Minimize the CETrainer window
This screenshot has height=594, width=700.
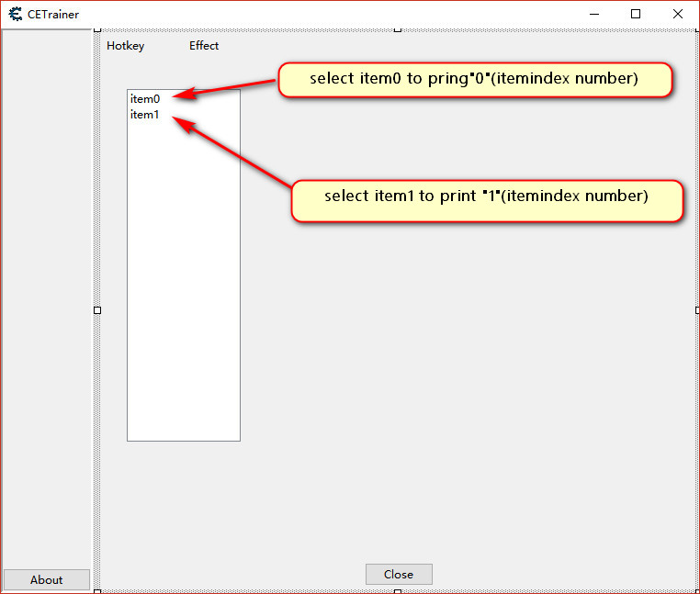pyautogui.click(x=594, y=14)
